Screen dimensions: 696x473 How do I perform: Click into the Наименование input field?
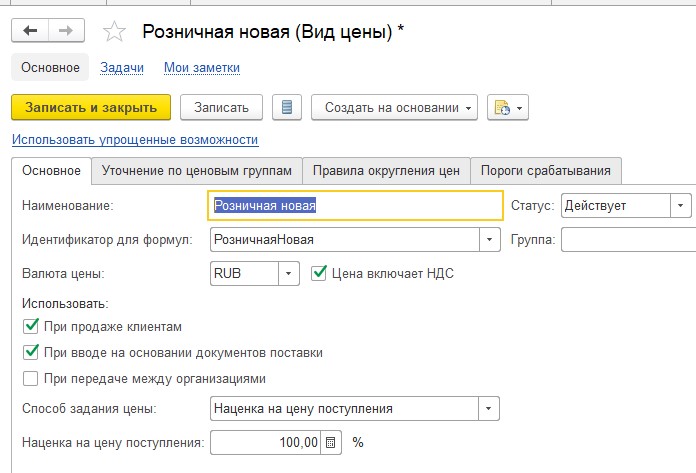click(x=355, y=205)
